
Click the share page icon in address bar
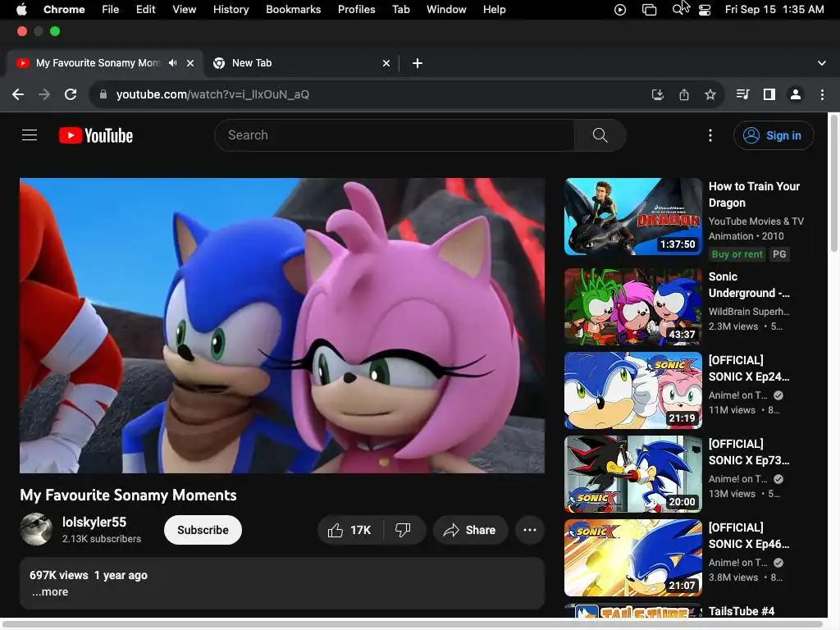[684, 94]
